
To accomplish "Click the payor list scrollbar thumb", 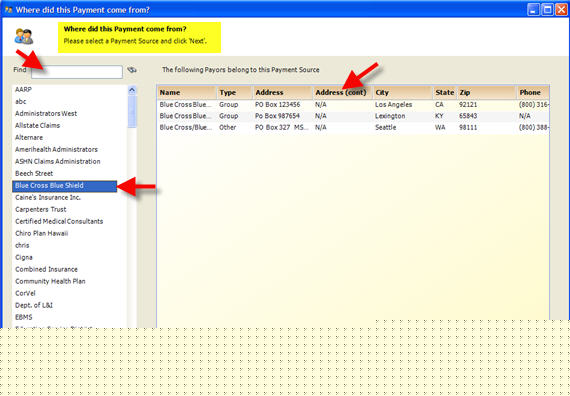I will coord(132,111).
